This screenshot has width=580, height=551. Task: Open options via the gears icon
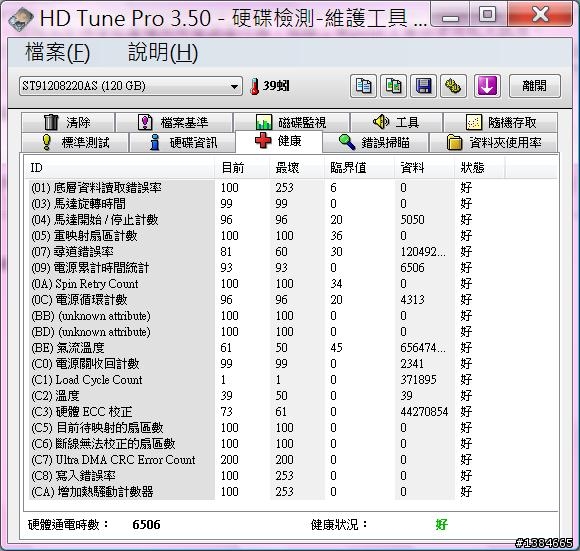click(x=453, y=86)
